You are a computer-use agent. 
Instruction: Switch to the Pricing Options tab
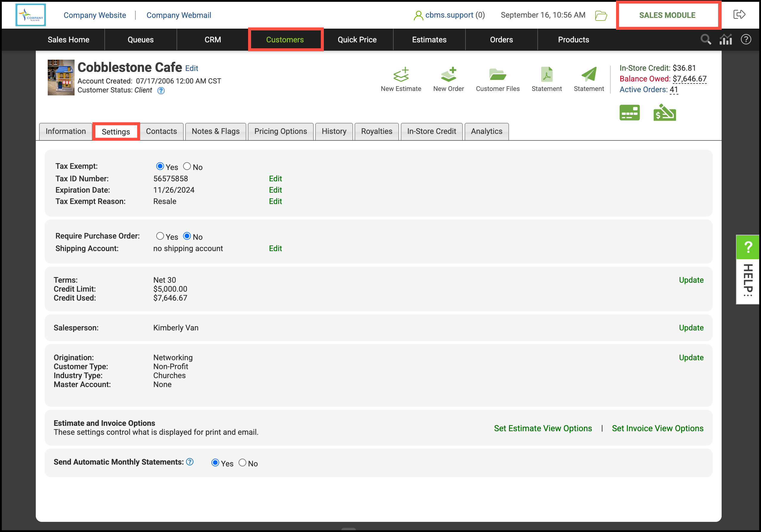point(280,131)
